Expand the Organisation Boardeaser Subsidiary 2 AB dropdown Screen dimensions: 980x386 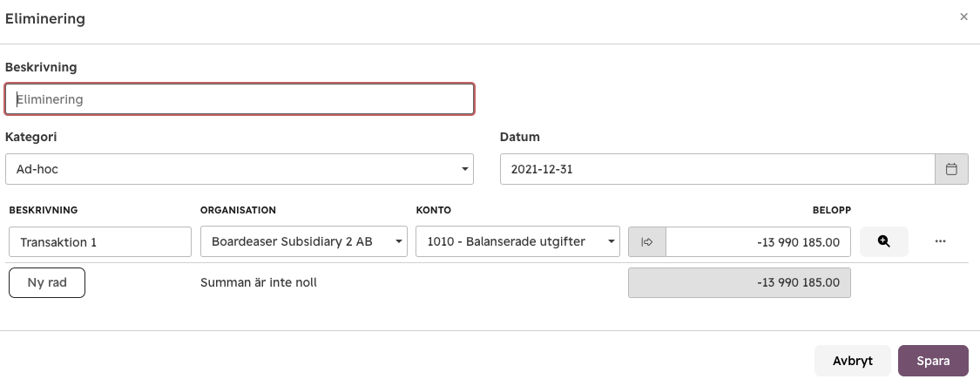304,241
